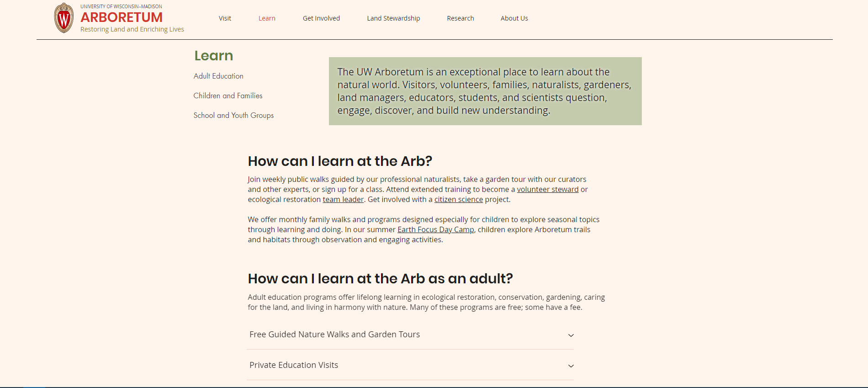868x388 pixels.
Task: Click the green intro box about UW Arboretum
Action: [x=485, y=91]
